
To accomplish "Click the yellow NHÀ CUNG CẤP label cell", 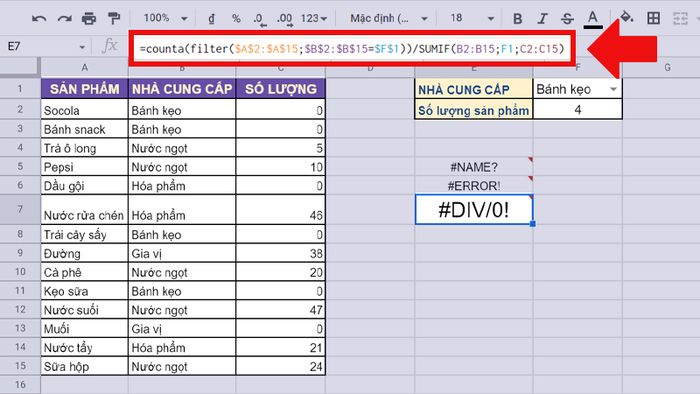I will coord(474,89).
